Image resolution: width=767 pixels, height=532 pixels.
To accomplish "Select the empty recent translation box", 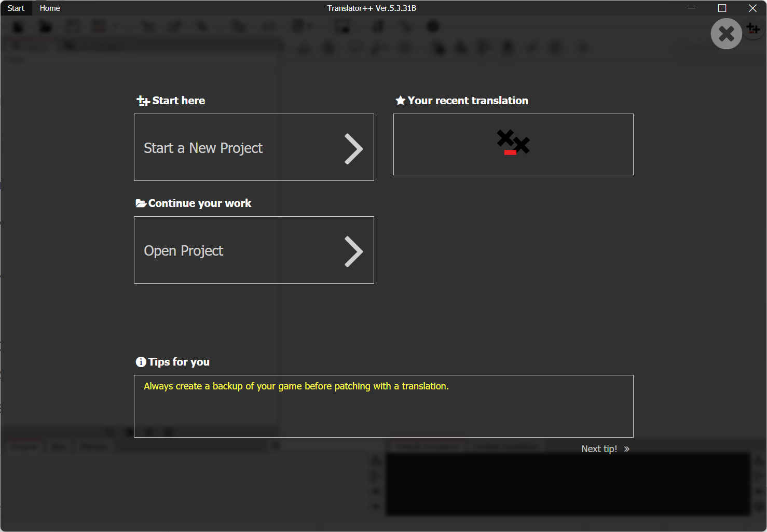I will click(x=513, y=144).
